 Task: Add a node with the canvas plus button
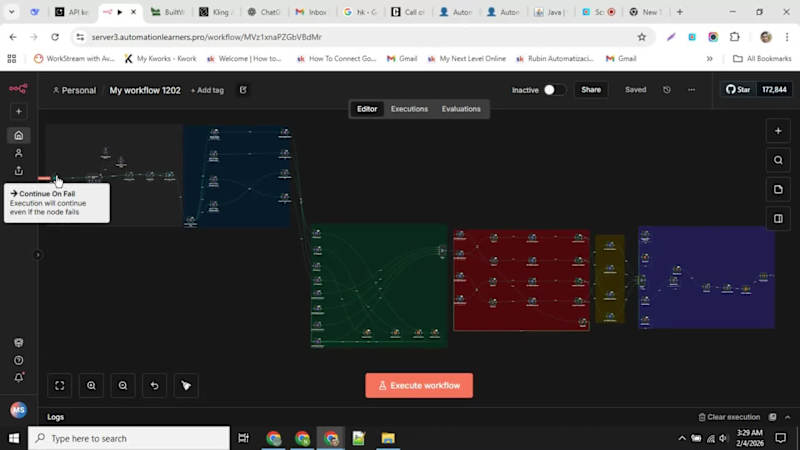(x=778, y=131)
